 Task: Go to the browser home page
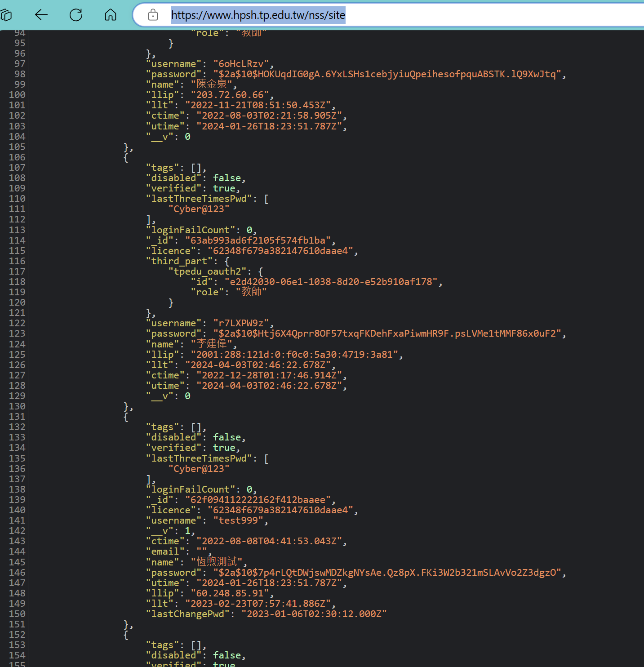click(x=111, y=15)
